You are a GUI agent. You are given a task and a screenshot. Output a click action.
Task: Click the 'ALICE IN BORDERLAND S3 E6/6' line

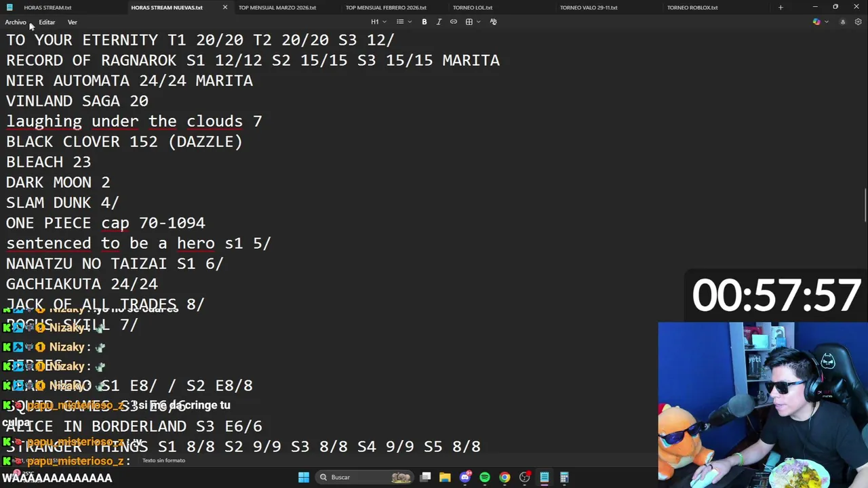pos(134,426)
